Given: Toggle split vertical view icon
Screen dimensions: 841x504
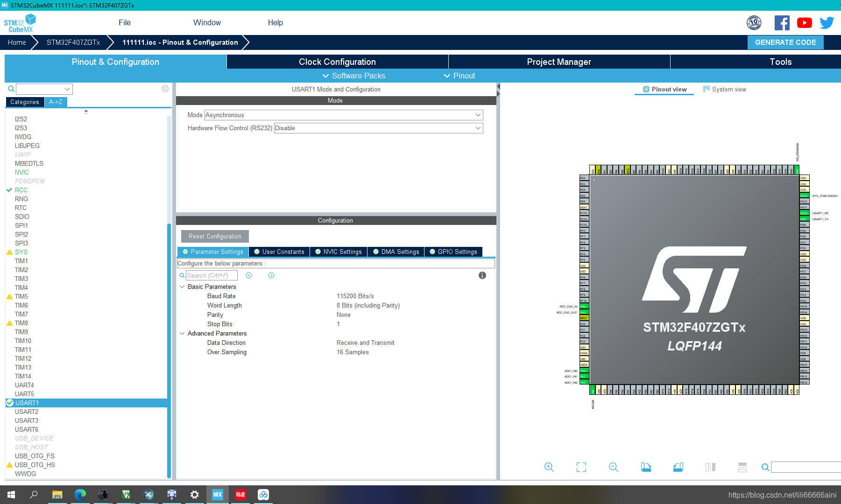Looking at the screenshot, I should [x=710, y=467].
